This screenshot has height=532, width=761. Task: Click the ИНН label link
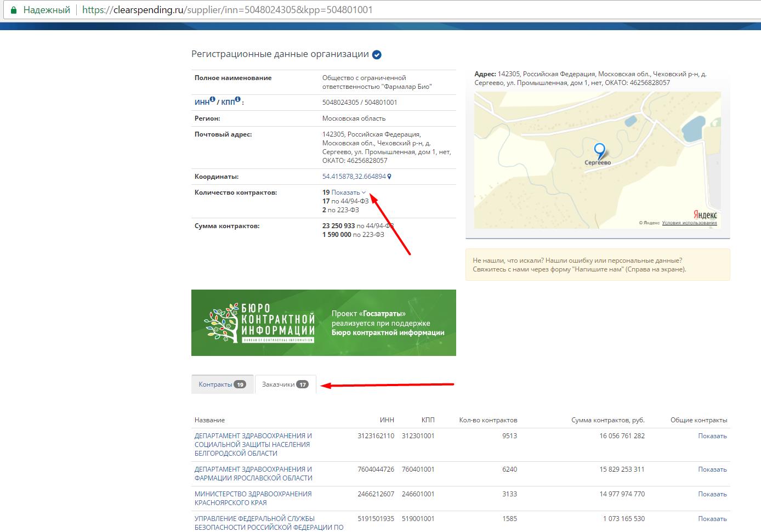[202, 103]
